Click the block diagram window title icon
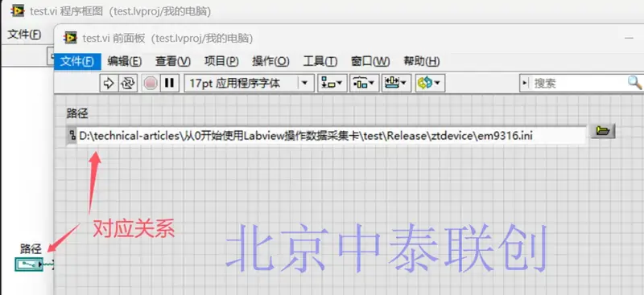The height and width of the screenshot is (295, 644). click(x=18, y=11)
